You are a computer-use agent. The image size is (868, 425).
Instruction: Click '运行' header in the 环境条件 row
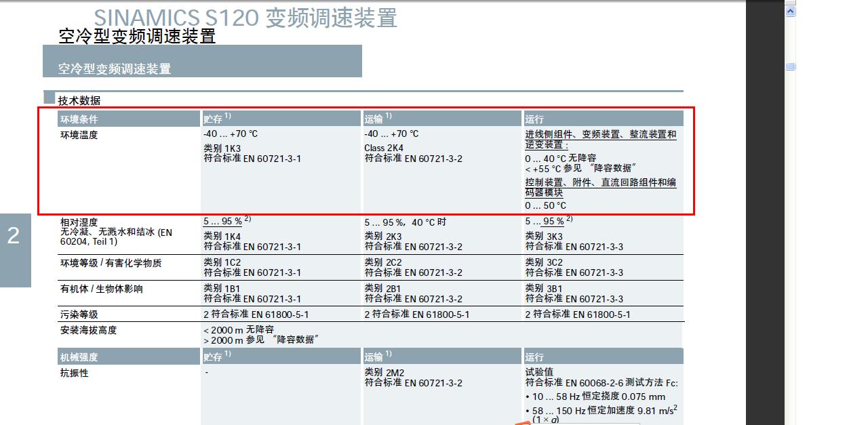tap(603, 119)
